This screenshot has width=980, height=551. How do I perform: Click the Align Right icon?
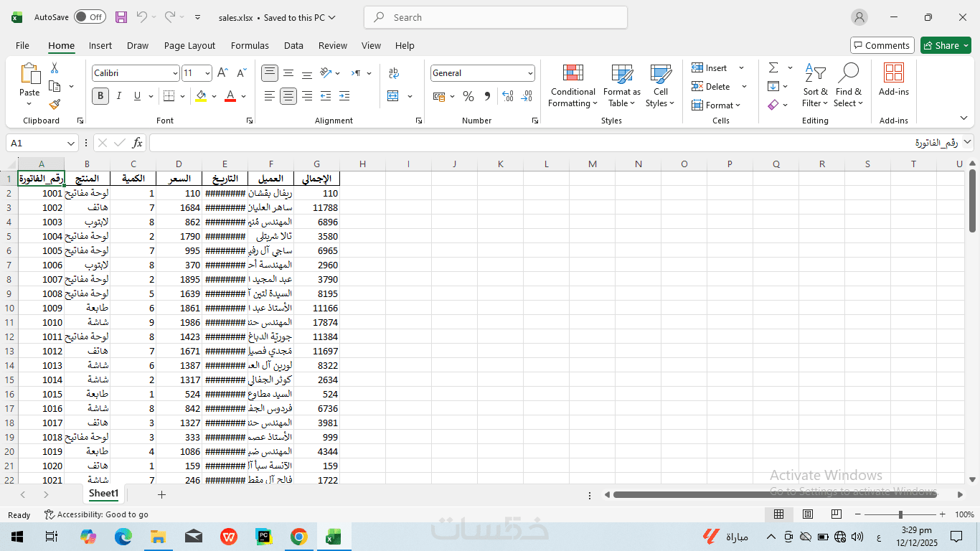pyautogui.click(x=307, y=96)
